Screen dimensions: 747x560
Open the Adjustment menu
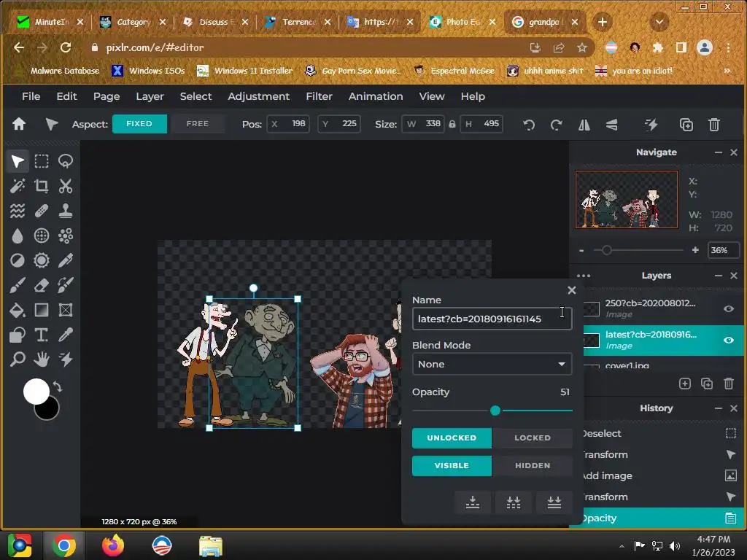pyautogui.click(x=259, y=96)
